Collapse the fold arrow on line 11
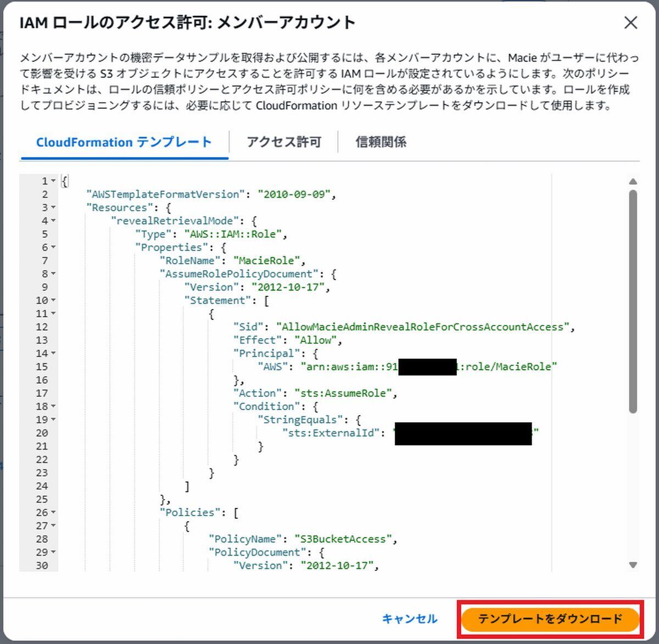 pyautogui.click(x=53, y=313)
